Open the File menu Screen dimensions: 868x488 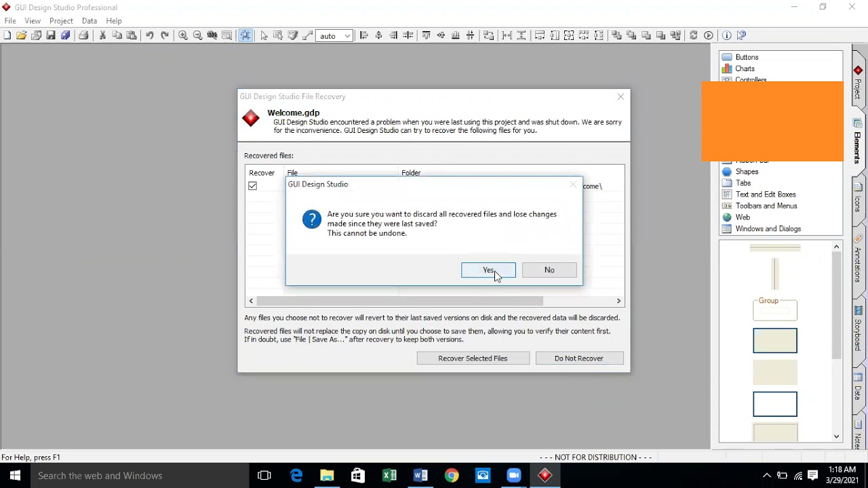pyautogui.click(x=10, y=21)
